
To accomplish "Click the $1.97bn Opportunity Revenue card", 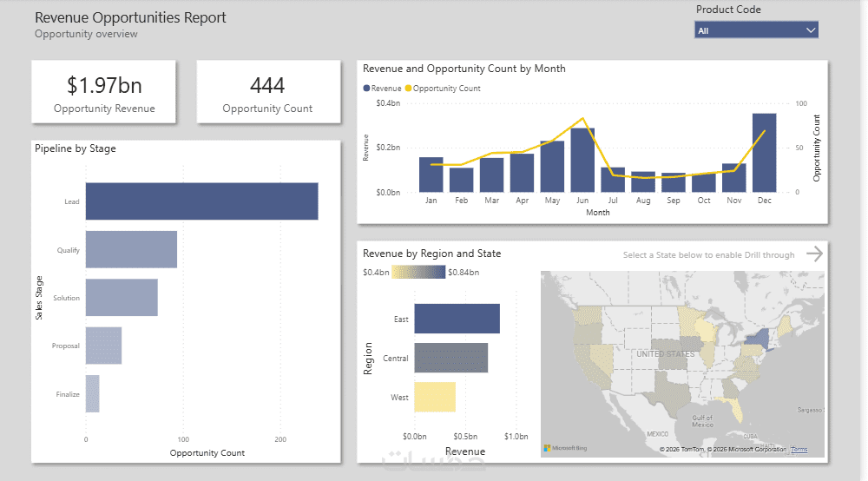I will 104,91.
